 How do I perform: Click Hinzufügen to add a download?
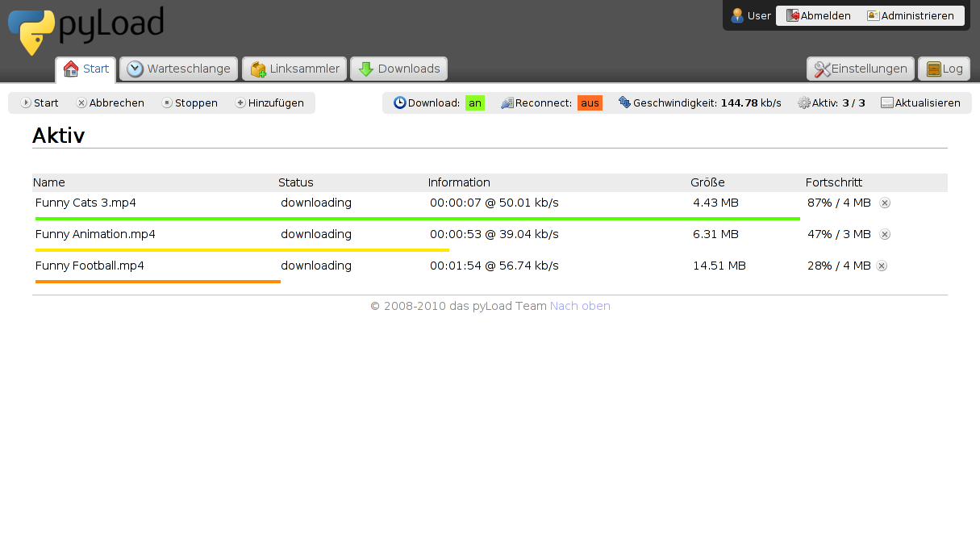(271, 103)
